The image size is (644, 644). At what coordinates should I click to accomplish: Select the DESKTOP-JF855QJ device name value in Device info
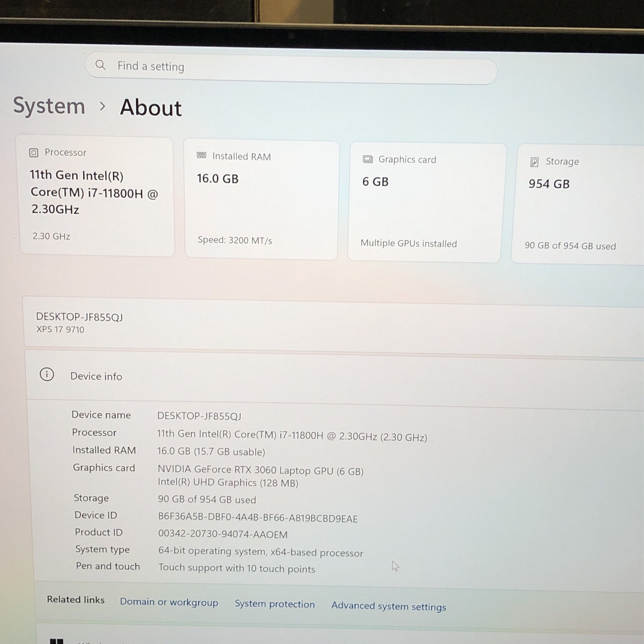click(x=199, y=416)
